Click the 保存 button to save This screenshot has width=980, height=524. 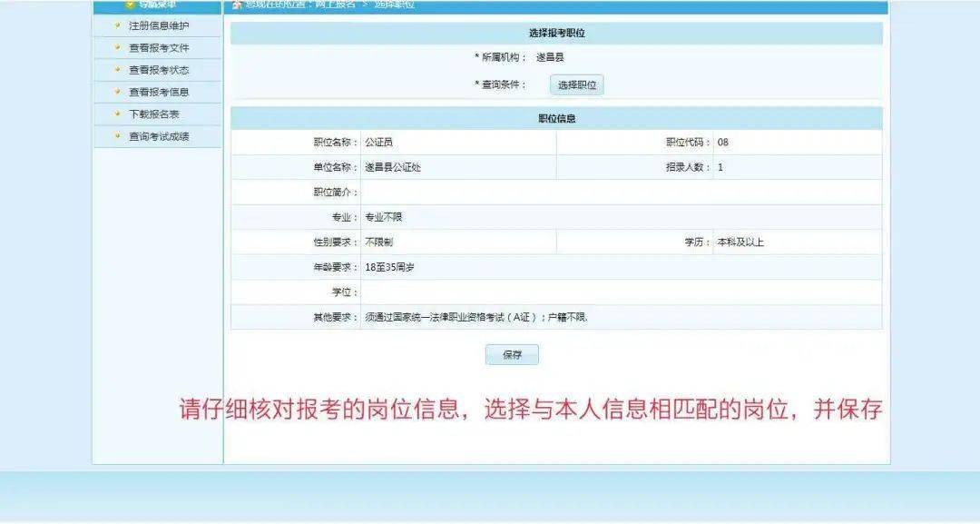point(512,354)
